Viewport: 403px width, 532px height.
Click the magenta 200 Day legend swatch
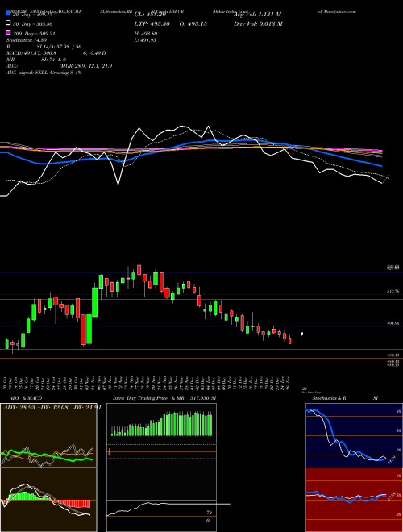9,32
